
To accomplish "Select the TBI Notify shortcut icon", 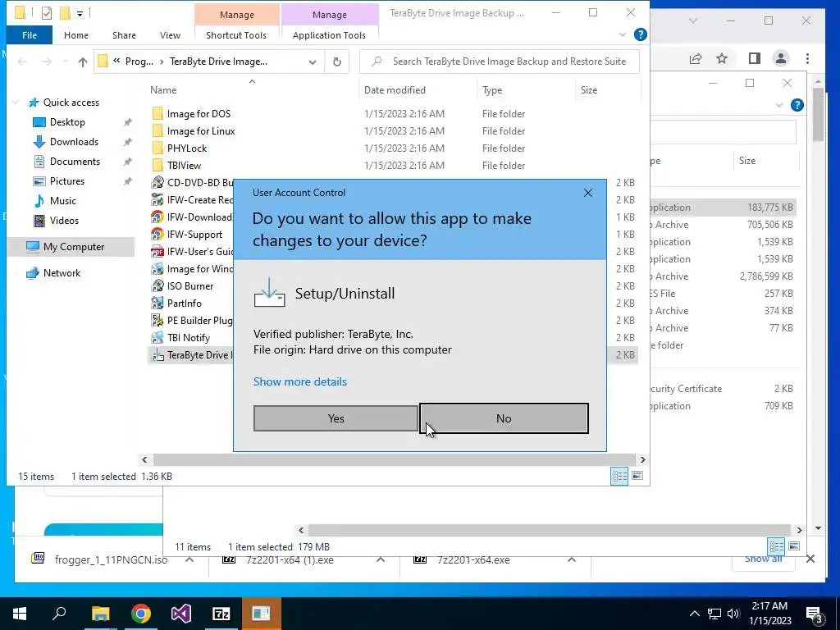I will 157,337.
